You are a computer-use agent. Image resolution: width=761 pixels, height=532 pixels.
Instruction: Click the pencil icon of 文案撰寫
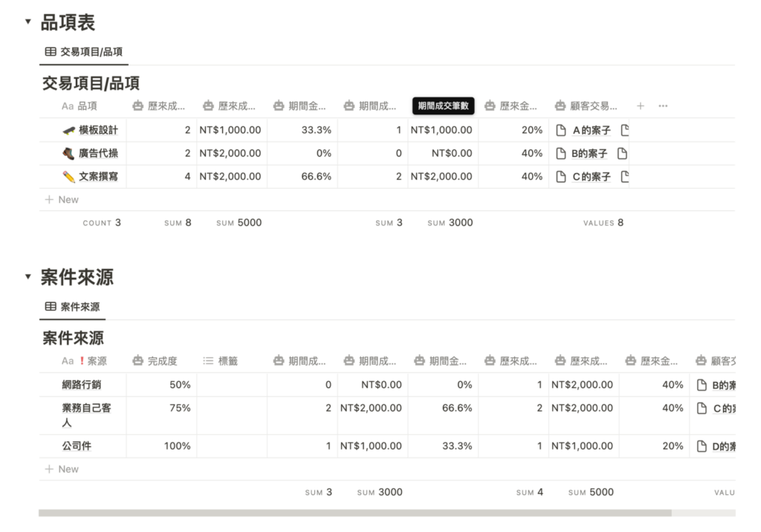(x=68, y=177)
